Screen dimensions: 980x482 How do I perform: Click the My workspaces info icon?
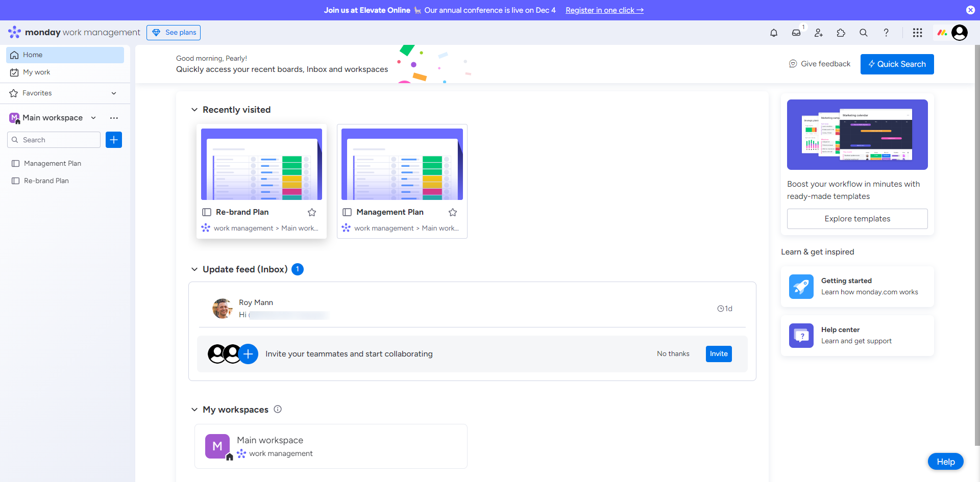278,409
